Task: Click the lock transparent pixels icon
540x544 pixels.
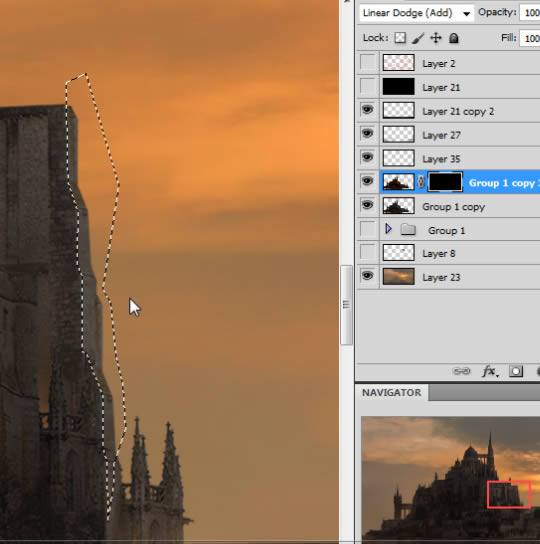Action: click(x=400, y=38)
